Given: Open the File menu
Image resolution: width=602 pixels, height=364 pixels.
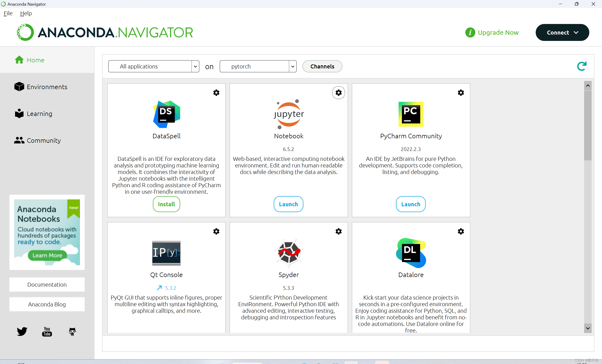Looking at the screenshot, I should click(x=8, y=13).
